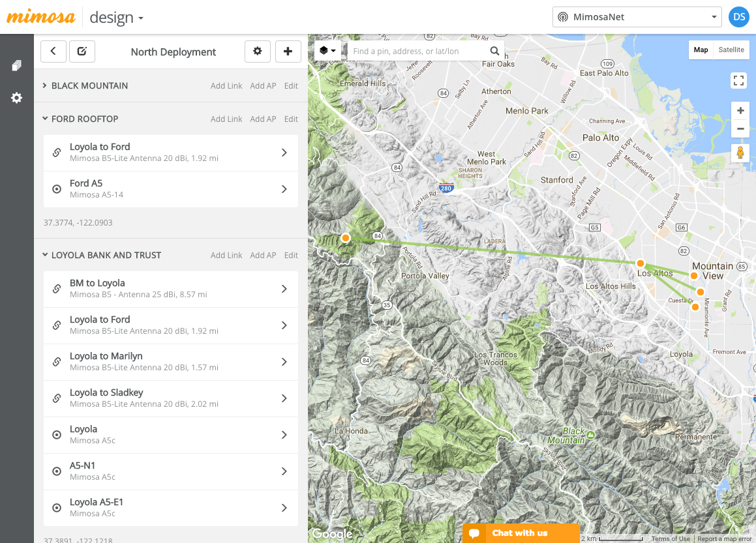Screen dimensions: 756x543
Task: Open the MimosaNet network dropdown
Action: tap(637, 17)
